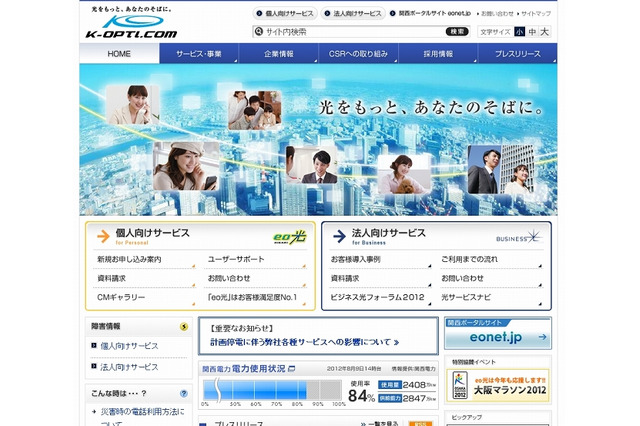Click the yellow icon next to 障害情報
640x426 pixels.
click(183, 326)
